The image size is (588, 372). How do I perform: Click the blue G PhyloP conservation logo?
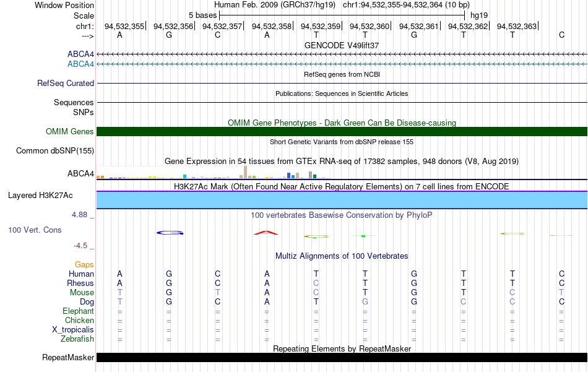click(170, 233)
